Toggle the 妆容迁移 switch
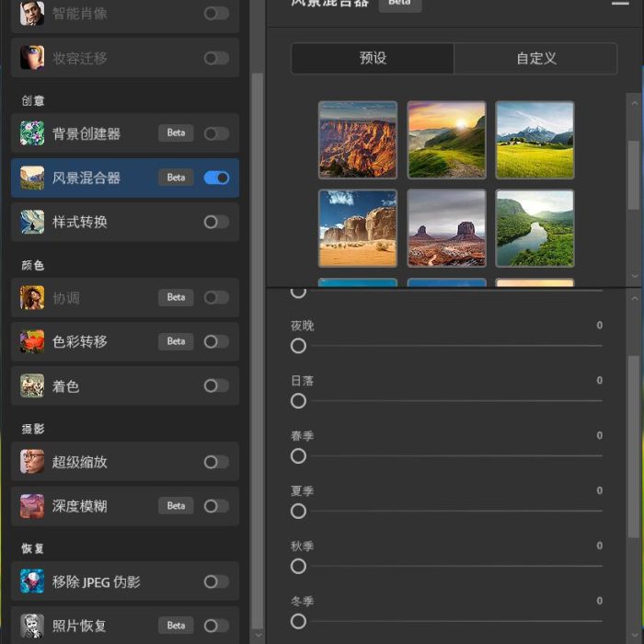The image size is (644, 644). 216,58
